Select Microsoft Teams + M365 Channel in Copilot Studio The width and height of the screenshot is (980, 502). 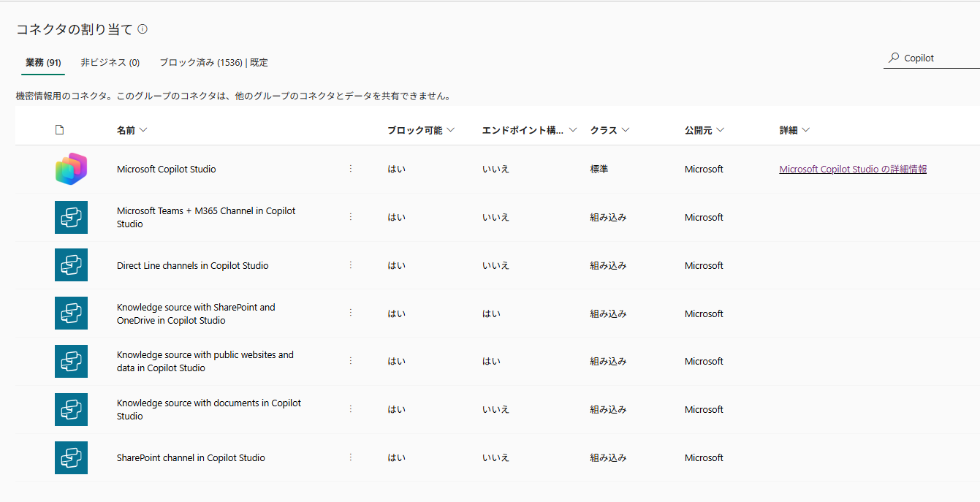point(206,217)
